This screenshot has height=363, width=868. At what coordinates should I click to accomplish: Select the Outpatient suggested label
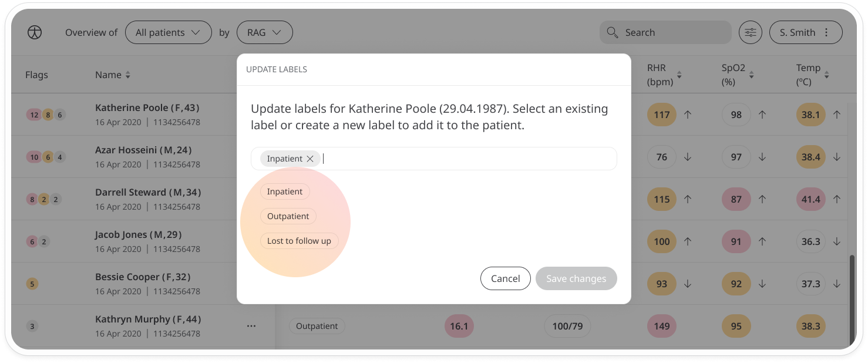[x=288, y=216]
